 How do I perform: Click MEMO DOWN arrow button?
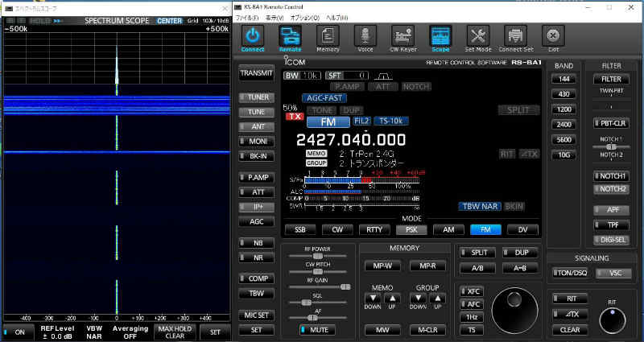[373, 299]
